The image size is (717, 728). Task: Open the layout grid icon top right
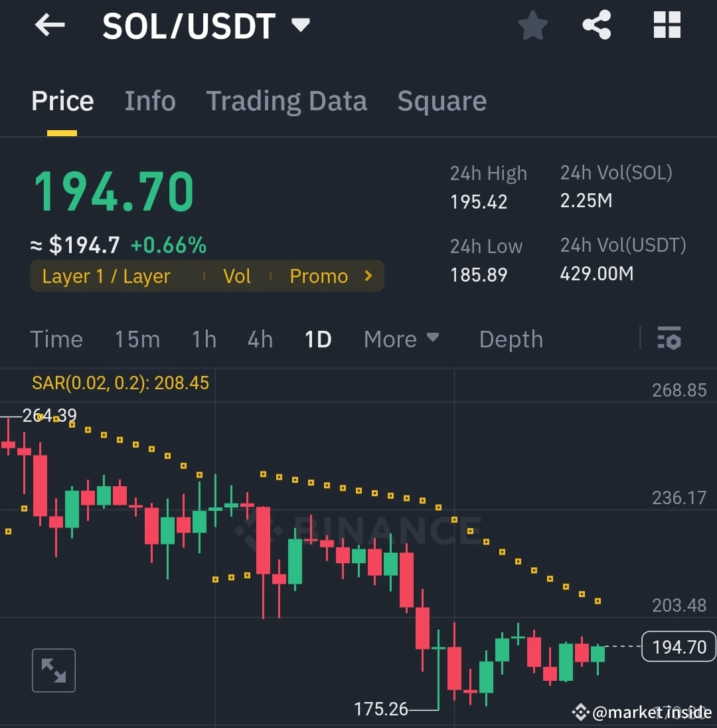pos(667,25)
